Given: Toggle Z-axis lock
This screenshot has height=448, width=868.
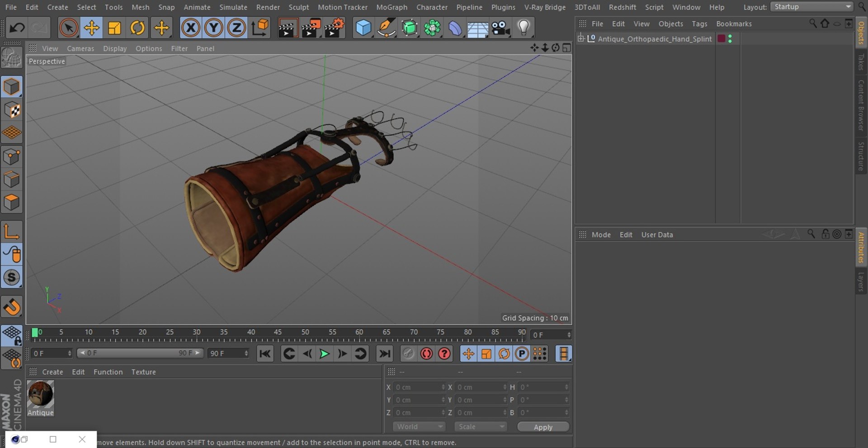Looking at the screenshot, I should coord(236,28).
